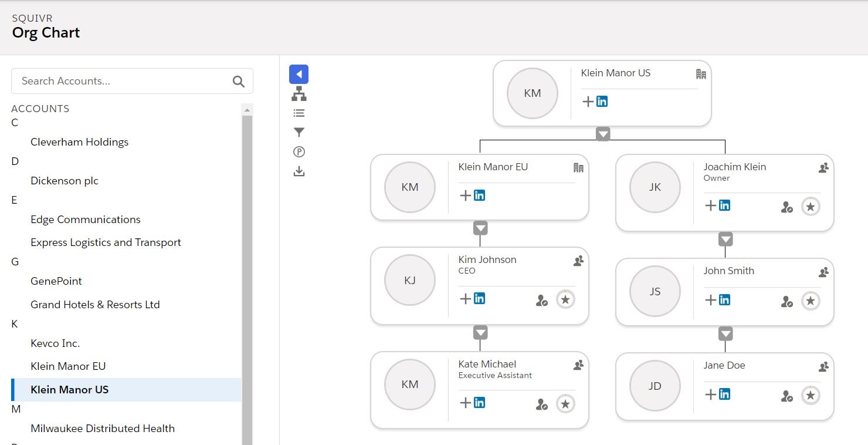
Task: Click person-edit icon on Kim Johnson card
Action: coord(542,300)
